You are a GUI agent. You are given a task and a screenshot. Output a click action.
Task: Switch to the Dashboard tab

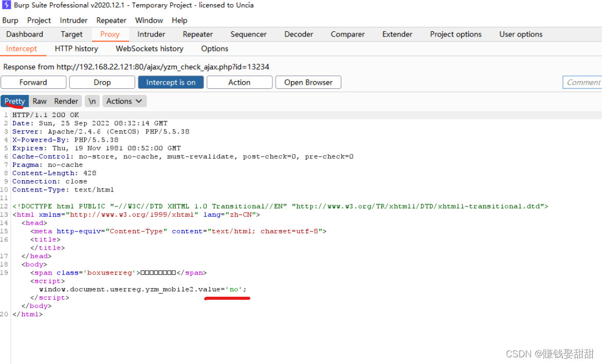click(25, 34)
